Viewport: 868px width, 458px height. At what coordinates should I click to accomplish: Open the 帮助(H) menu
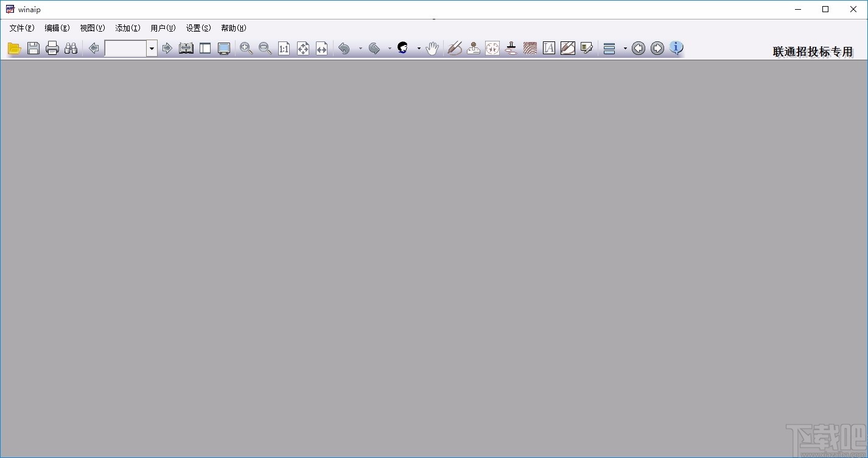(234, 28)
